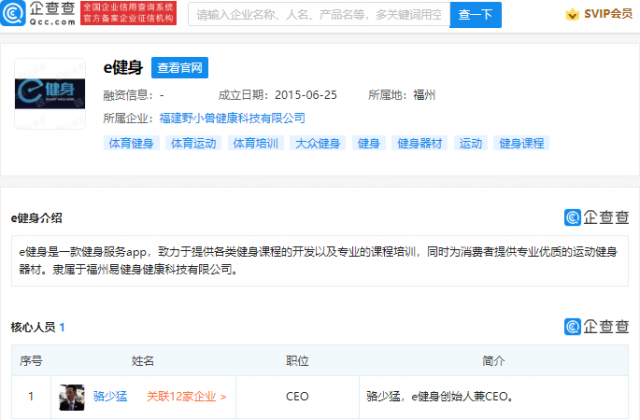Click the 职位 column header

coord(297,361)
